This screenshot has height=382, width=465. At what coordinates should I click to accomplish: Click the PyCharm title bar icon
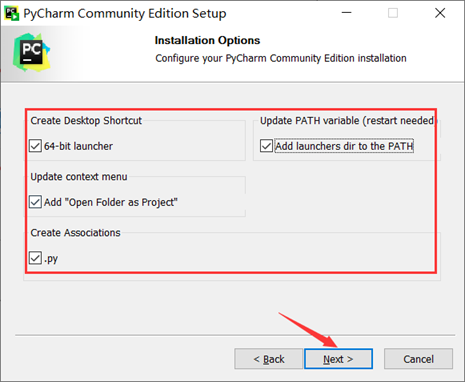(12, 13)
